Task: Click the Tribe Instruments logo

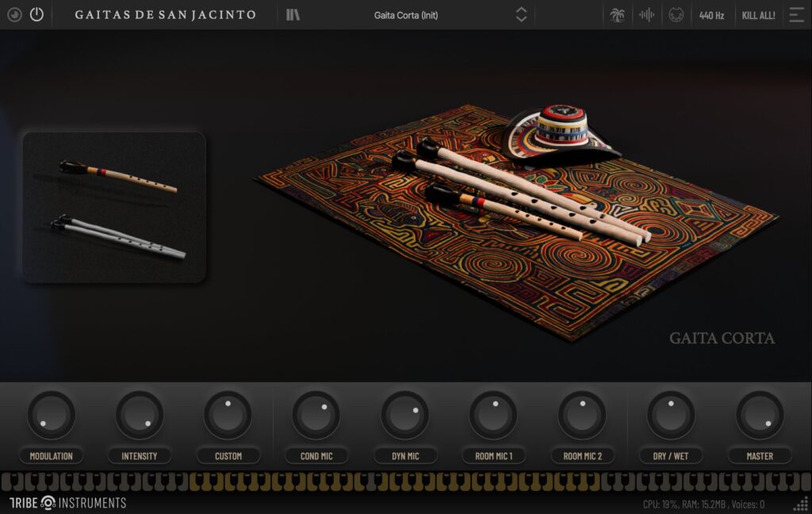Action: [68, 503]
